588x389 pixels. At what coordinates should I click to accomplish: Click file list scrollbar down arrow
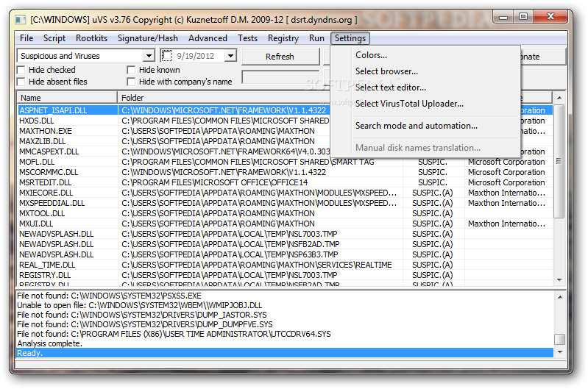click(x=559, y=280)
